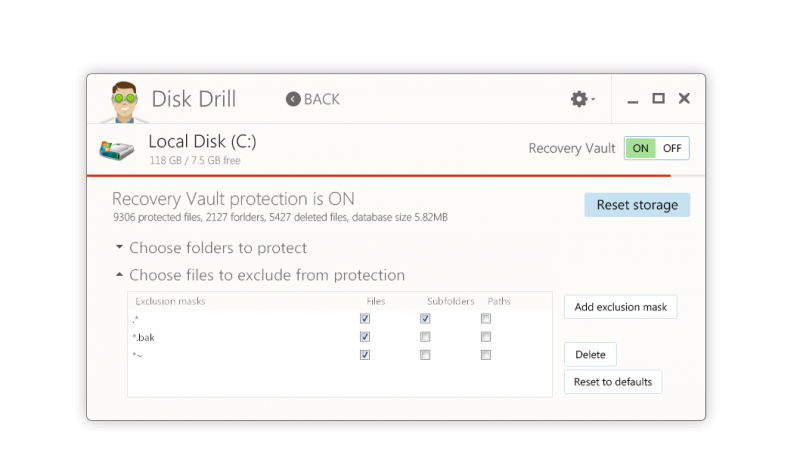Select the *~ exclusion mask row
This screenshot has height=467, width=800.
click(x=340, y=355)
